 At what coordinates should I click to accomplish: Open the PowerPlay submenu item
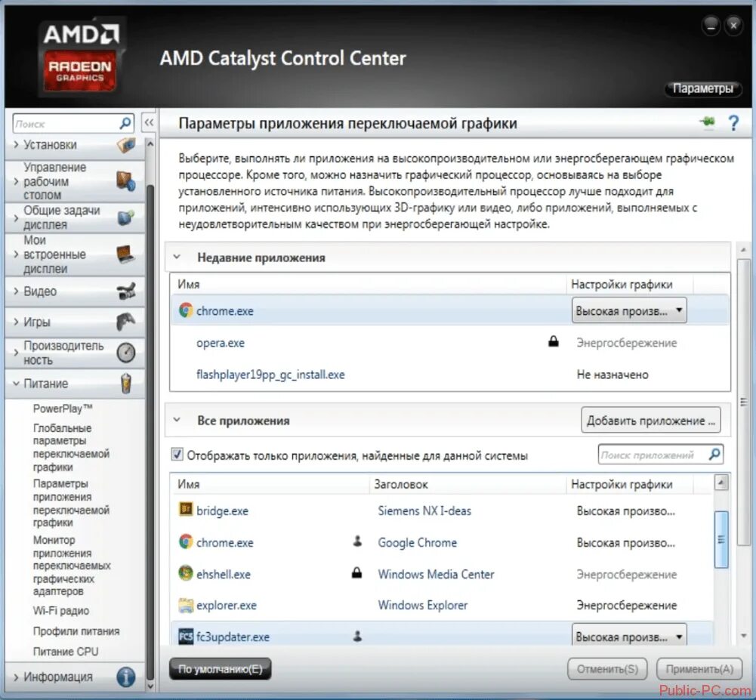(x=63, y=409)
